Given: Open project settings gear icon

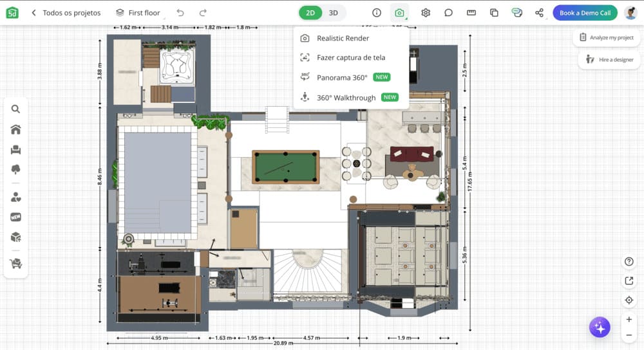Looking at the screenshot, I should tap(426, 13).
